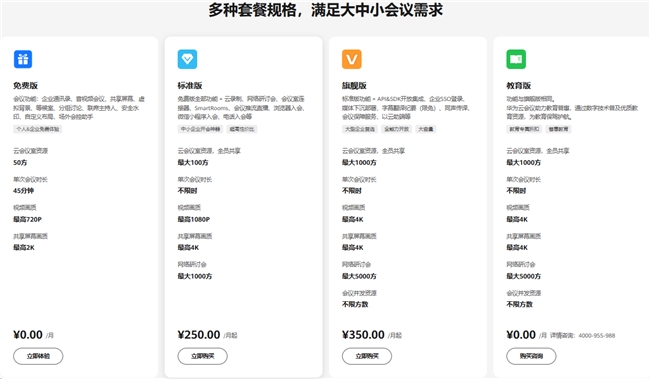Viewport: 650px width, 379px height.
Task: Click the light-blue diamond icon of 标准版
Action: (x=187, y=59)
